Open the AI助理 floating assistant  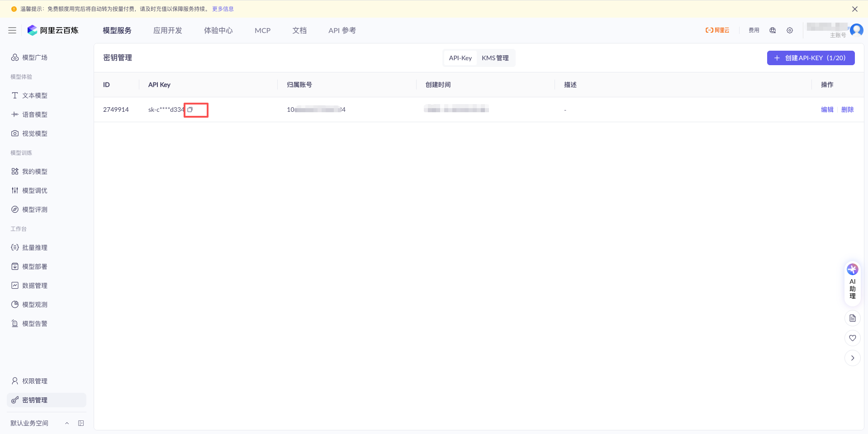pyautogui.click(x=852, y=281)
